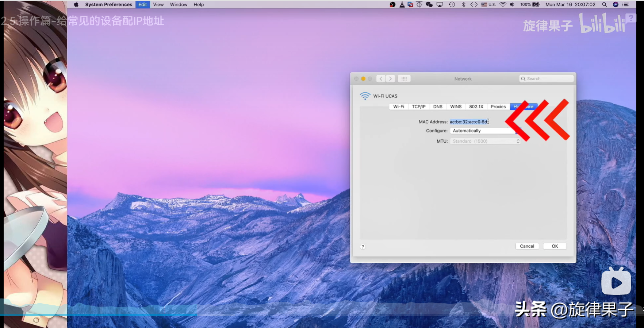This screenshot has width=644, height=328.
Task: Open the volume speaker menu bar icon
Action: (512, 5)
